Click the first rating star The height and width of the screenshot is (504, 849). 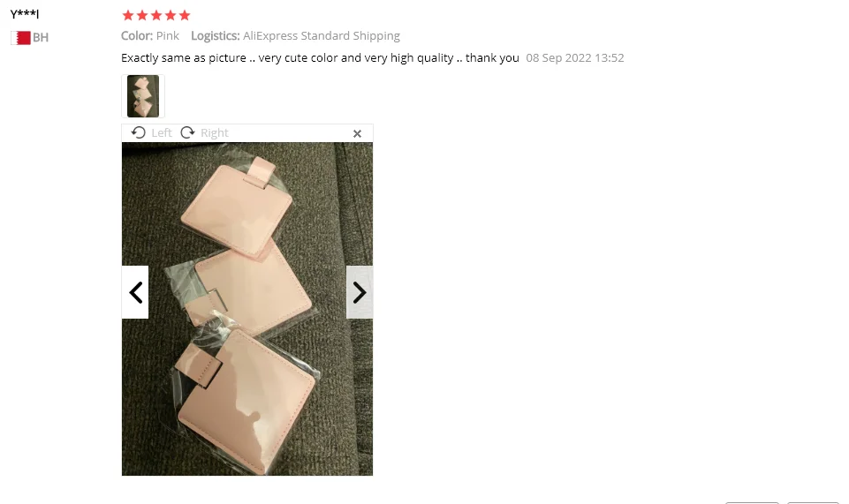tap(128, 15)
